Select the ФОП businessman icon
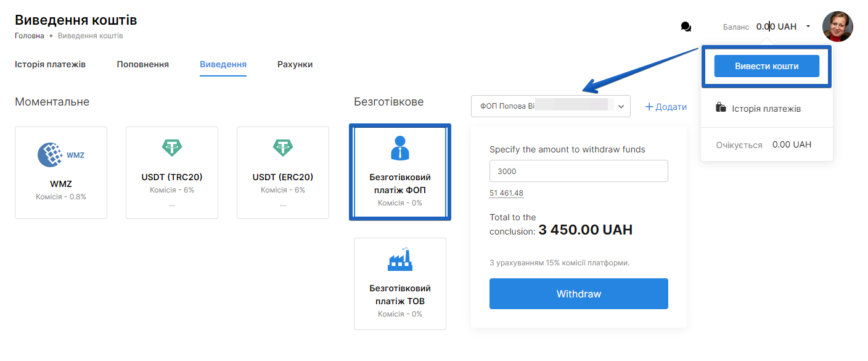The width and height of the screenshot is (868, 361). (400, 149)
